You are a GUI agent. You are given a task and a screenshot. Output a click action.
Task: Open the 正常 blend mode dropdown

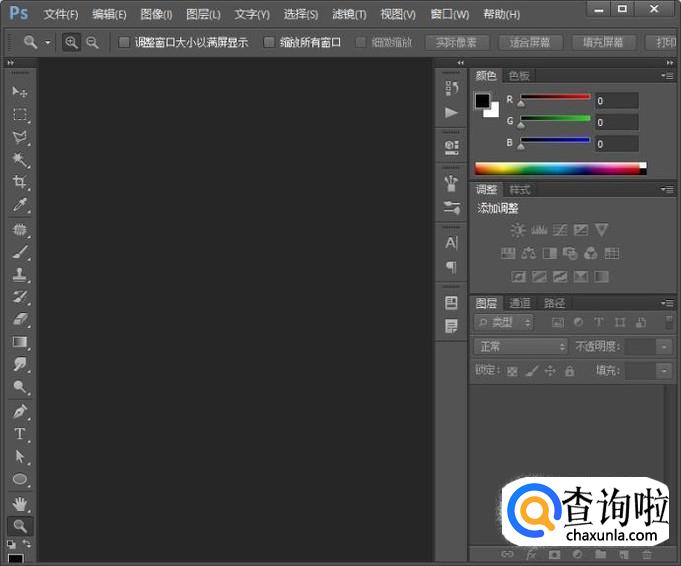tap(520, 346)
